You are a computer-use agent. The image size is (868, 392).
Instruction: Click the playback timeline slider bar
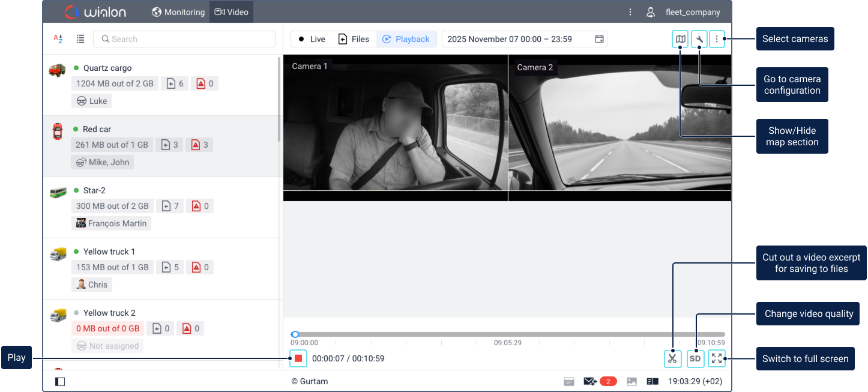[509, 334]
